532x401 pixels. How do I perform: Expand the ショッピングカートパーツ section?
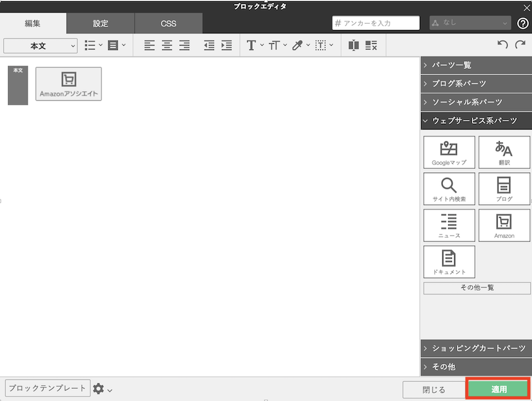[476, 348]
